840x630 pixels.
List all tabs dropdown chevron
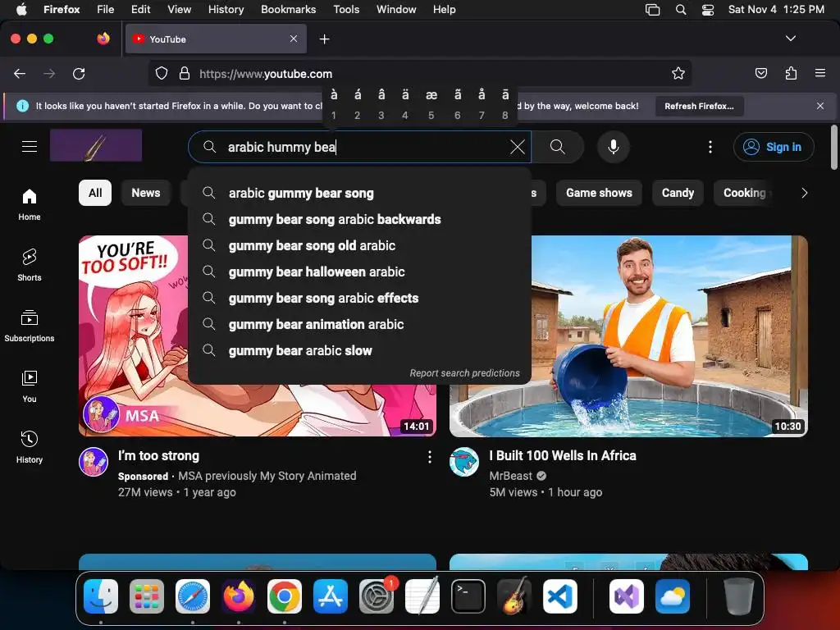click(x=790, y=39)
